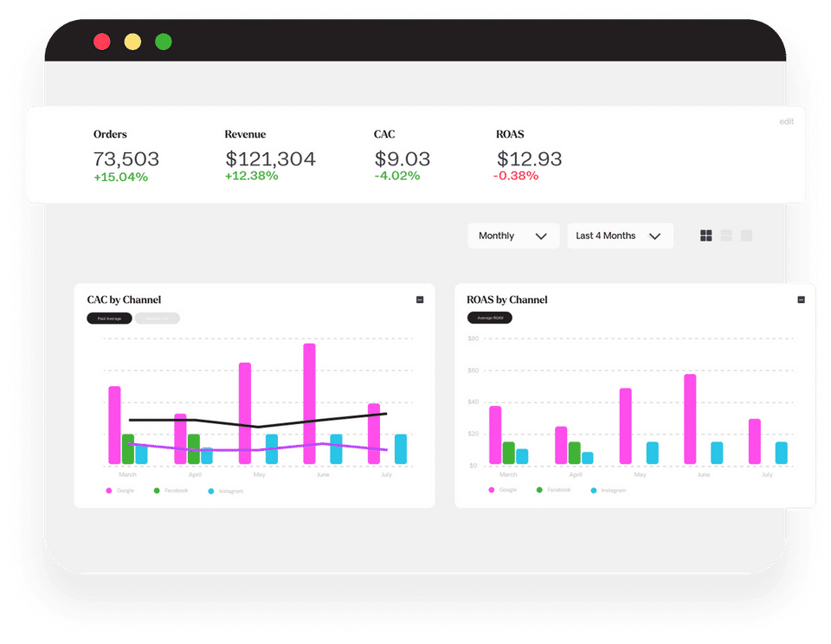This screenshot has height=644, width=831.
Task: Toggle Facebook legend entry in ROAS chart
Action: [x=553, y=490]
